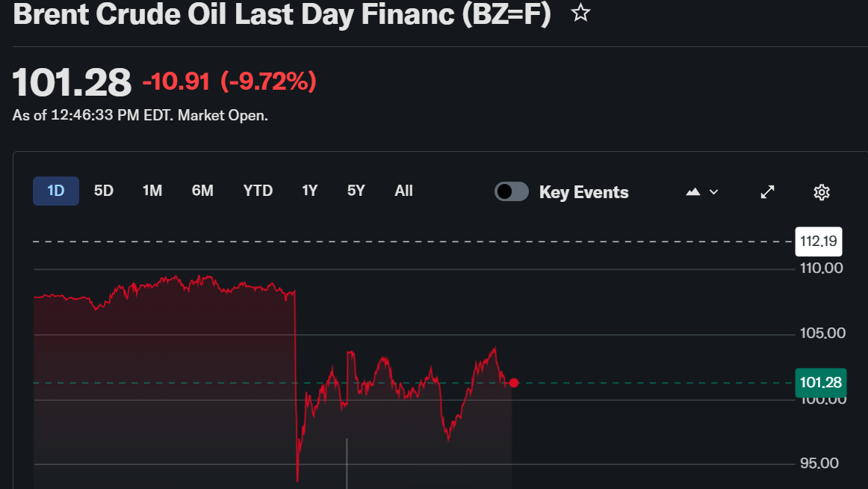Screen dimensions: 868x489
Task: Expand chart to full screen
Action: [x=767, y=192]
